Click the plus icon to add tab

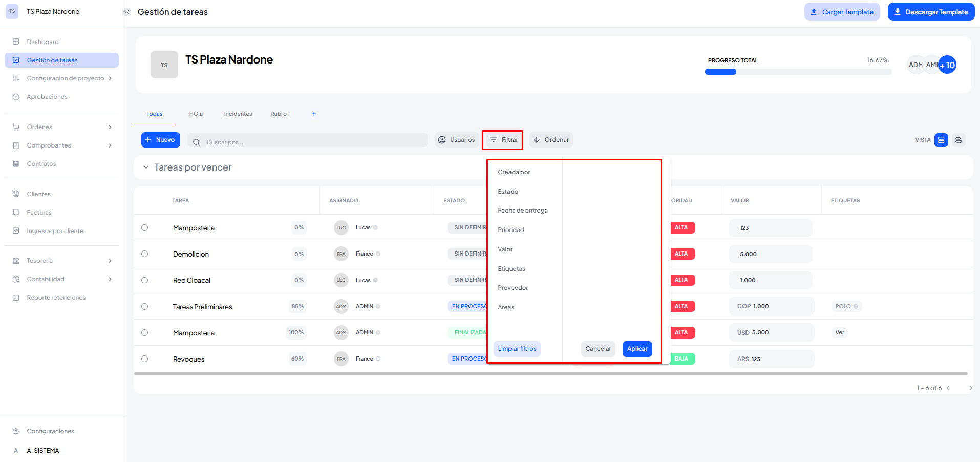[314, 114]
